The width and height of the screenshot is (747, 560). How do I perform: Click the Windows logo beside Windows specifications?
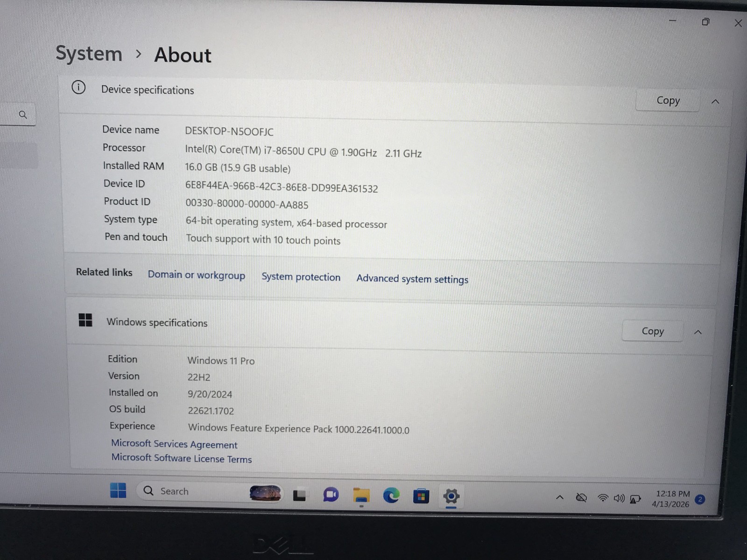pyautogui.click(x=85, y=320)
